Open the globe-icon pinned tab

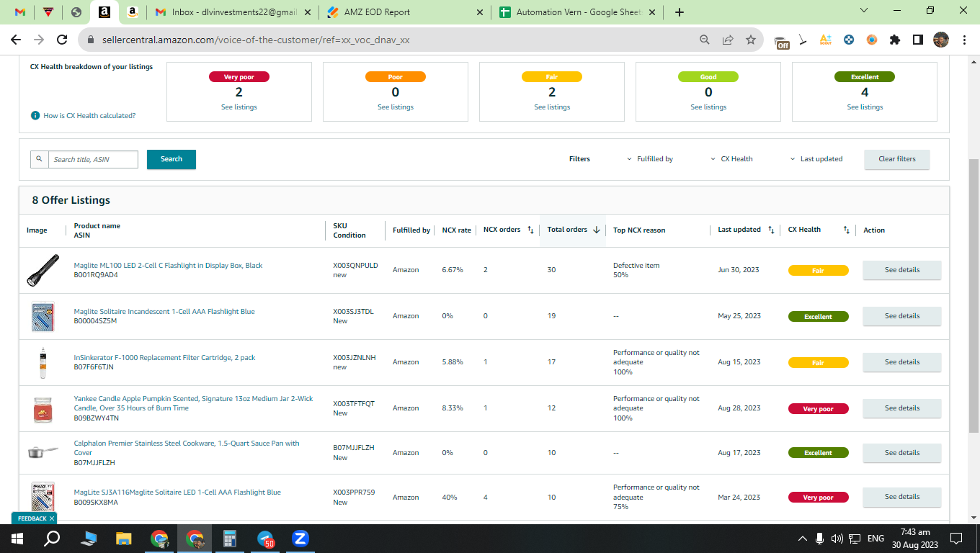(x=76, y=12)
